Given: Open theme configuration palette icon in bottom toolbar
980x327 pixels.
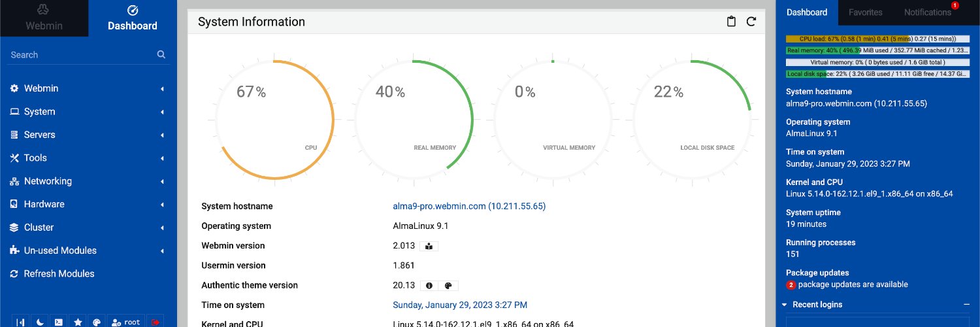Looking at the screenshot, I should (x=97, y=322).
